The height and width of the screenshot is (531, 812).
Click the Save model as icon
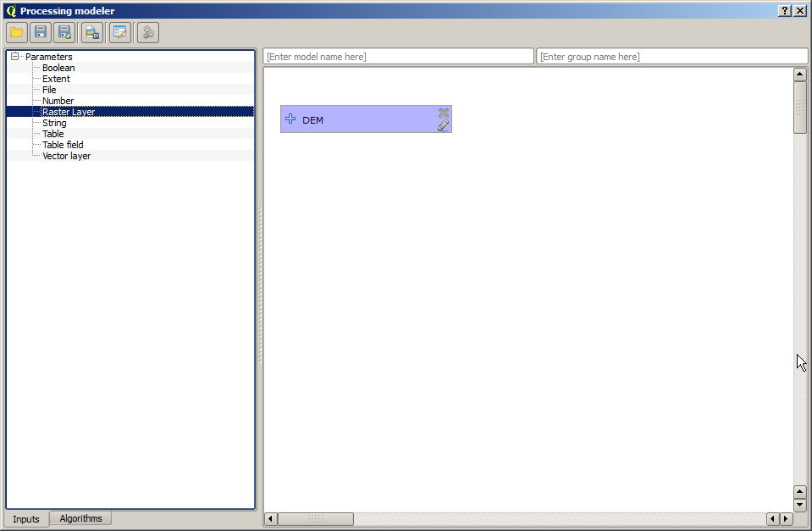[64, 33]
